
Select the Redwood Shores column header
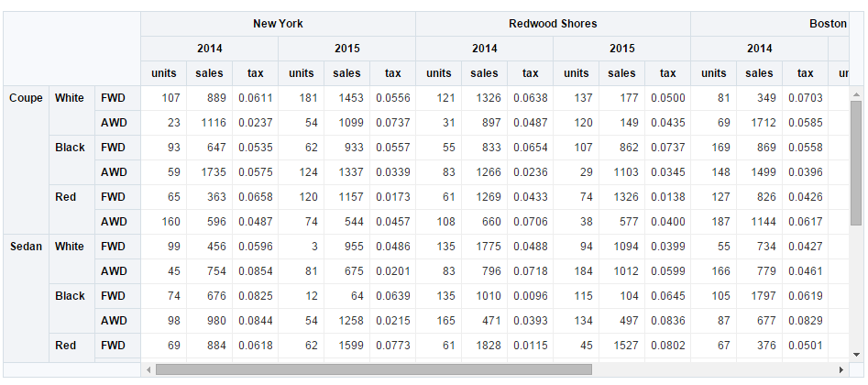[x=553, y=24]
